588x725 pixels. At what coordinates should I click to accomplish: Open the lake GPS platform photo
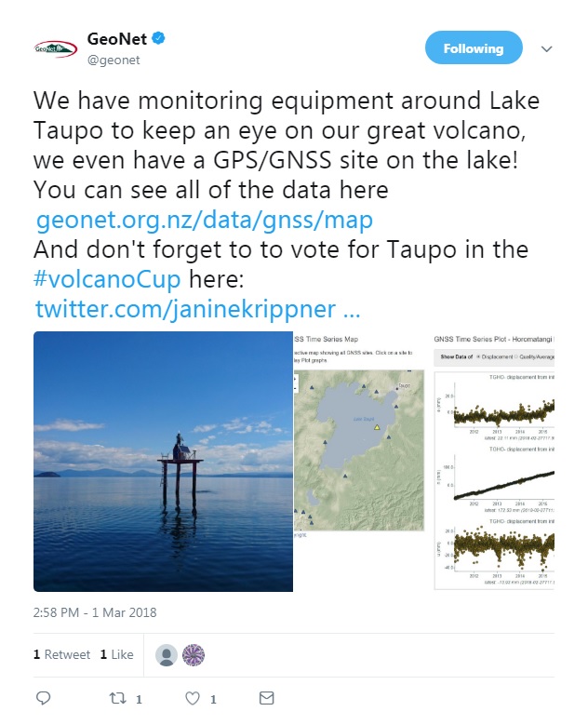pos(163,462)
